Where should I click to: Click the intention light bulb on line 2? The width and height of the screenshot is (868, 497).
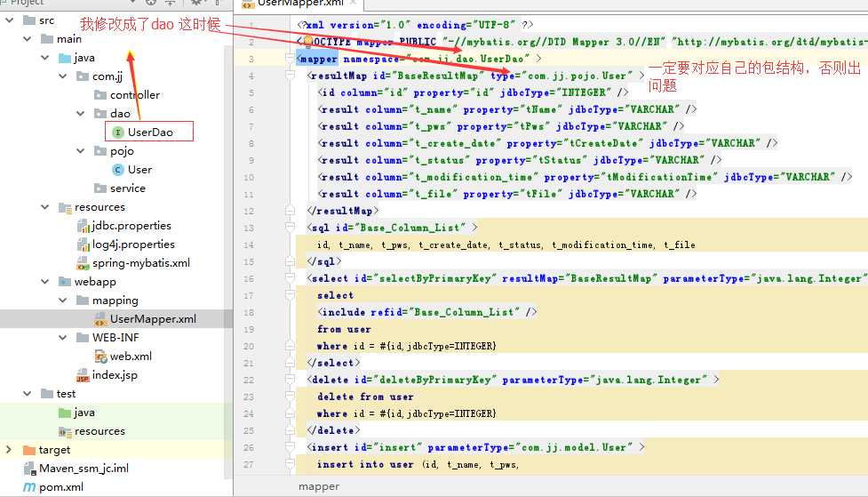307,41
